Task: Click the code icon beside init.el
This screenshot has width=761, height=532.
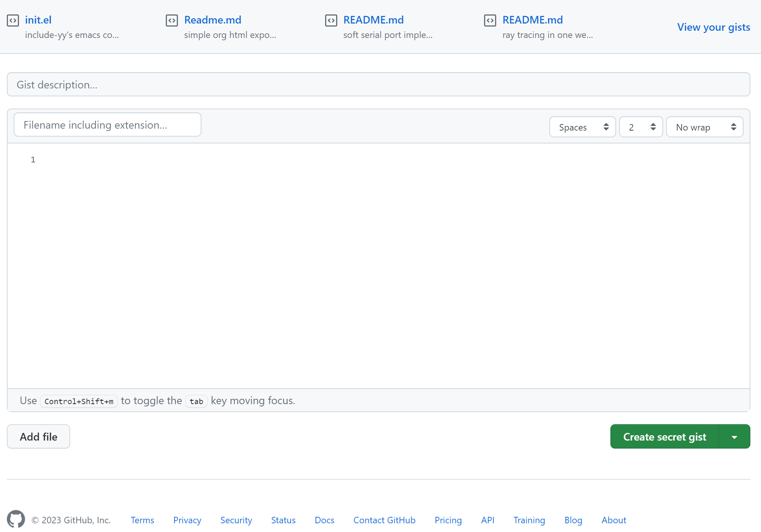Action: click(x=13, y=20)
